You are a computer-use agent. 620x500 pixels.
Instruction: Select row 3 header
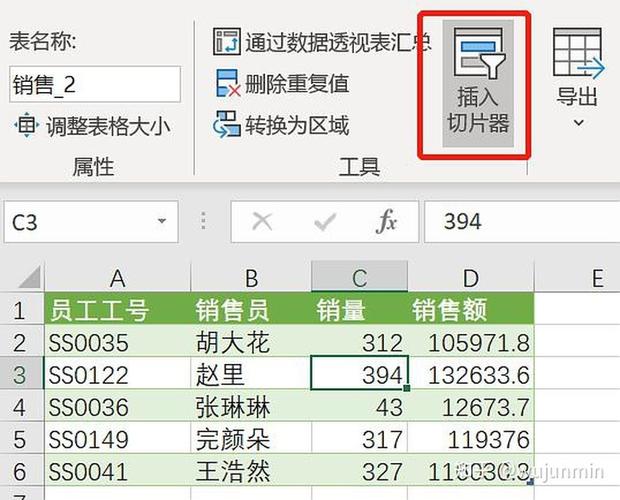21,374
